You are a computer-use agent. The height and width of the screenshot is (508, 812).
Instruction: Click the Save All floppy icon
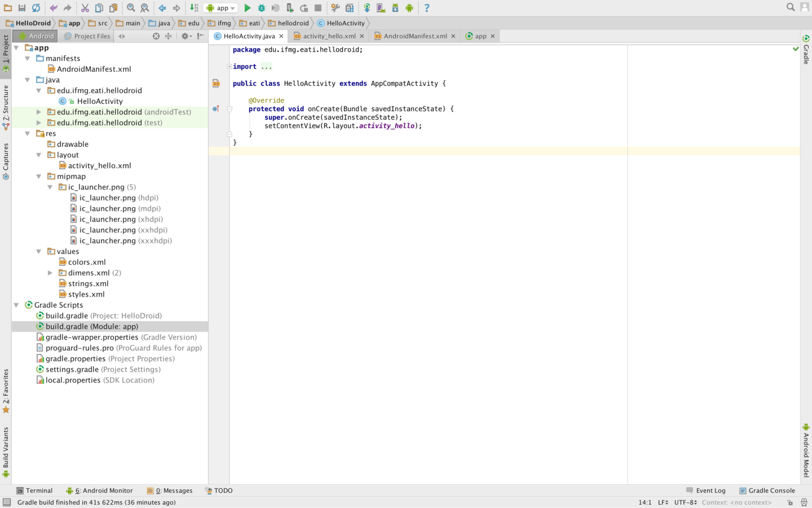[22, 8]
